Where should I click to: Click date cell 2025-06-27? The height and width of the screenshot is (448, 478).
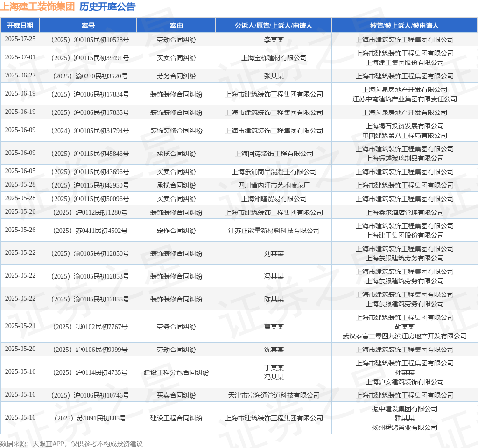tap(20, 75)
